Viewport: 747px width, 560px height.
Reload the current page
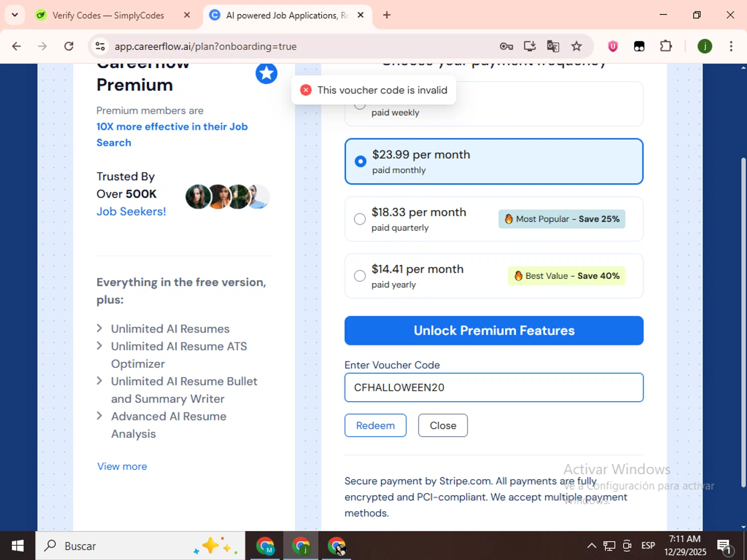[69, 46]
